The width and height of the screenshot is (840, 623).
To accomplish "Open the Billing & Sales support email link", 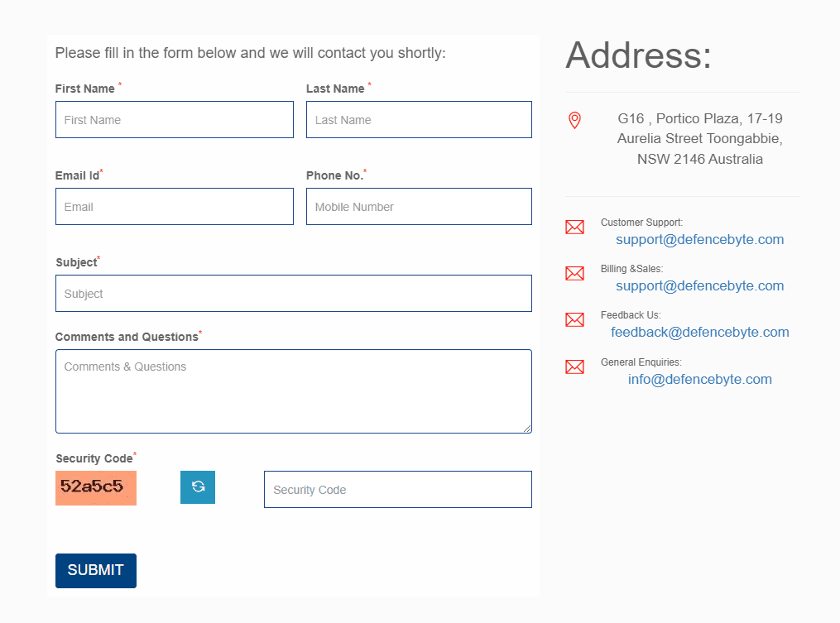I will pyautogui.click(x=699, y=285).
